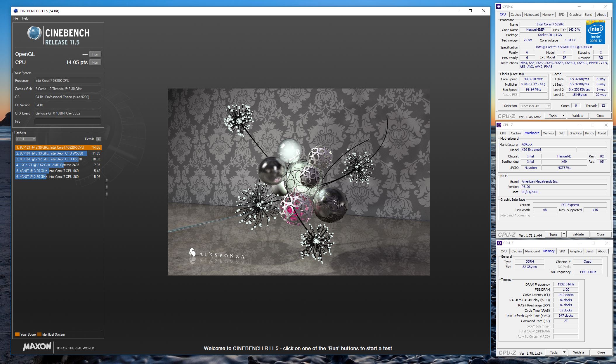Click Close button in Mainboard CPU-Z window

coord(600,235)
